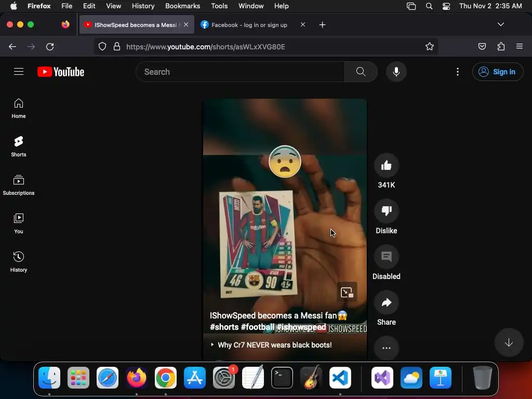Close the Facebook tab
This screenshot has width=532, height=399.
303,24
